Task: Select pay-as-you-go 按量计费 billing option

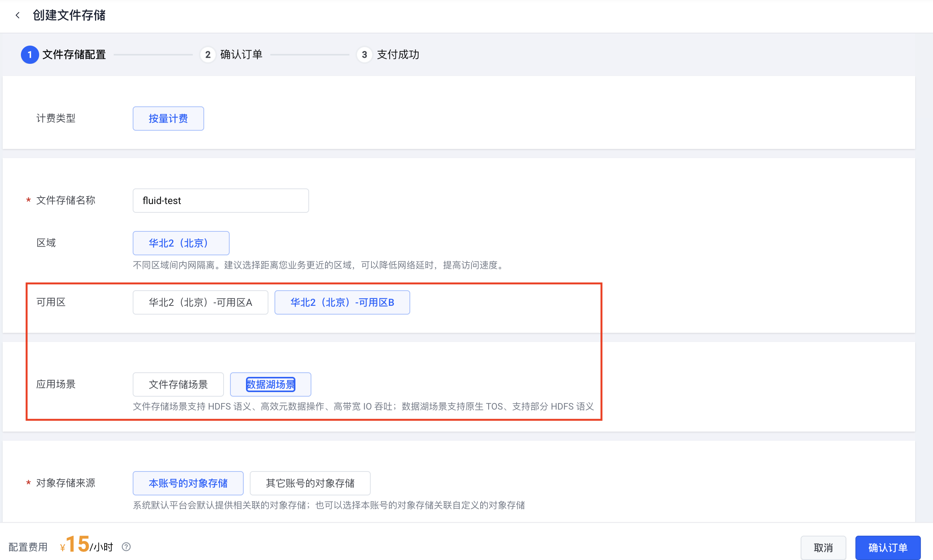Action: 168,119
